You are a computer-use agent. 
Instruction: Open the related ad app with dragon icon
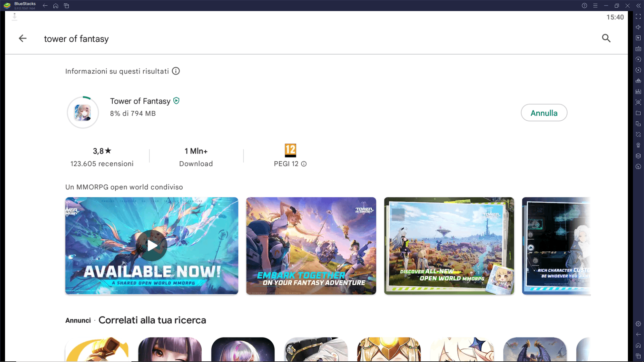[x=535, y=349]
